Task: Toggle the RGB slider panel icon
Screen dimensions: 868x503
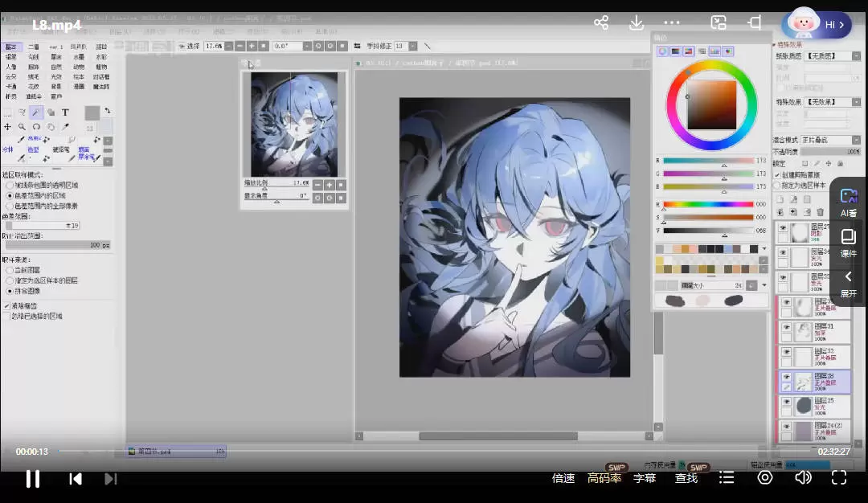Action: point(675,51)
